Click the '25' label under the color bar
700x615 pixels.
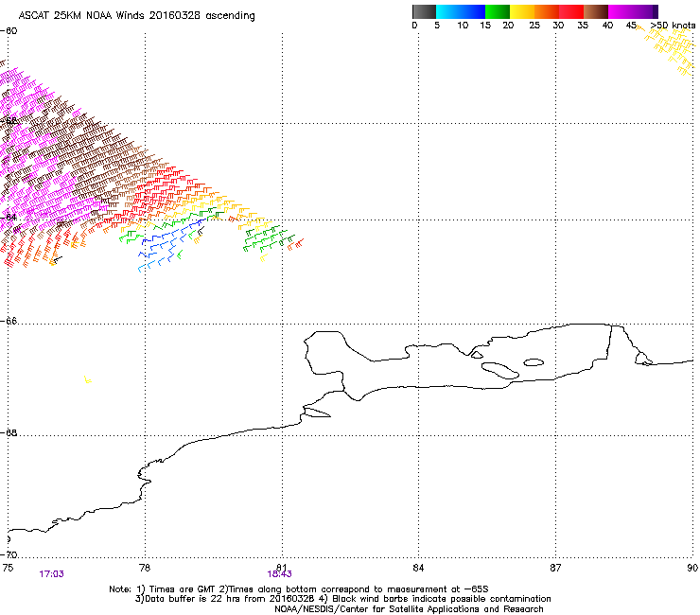coord(534,26)
